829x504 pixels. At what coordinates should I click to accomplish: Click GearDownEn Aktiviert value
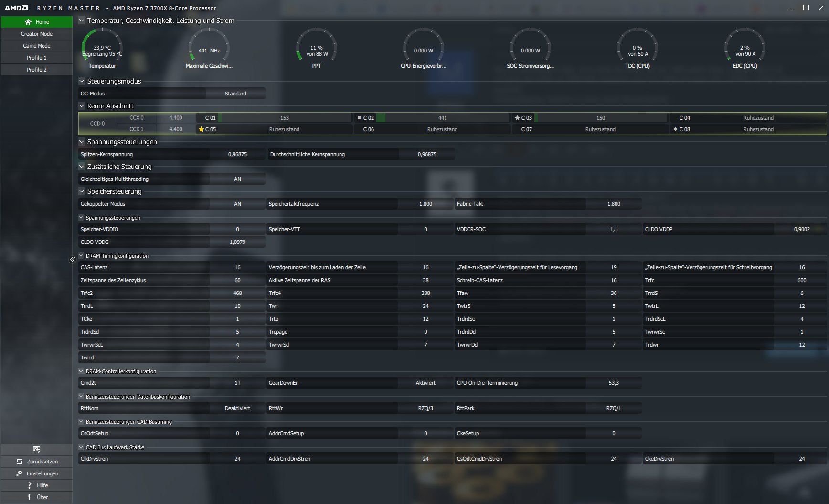point(425,383)
